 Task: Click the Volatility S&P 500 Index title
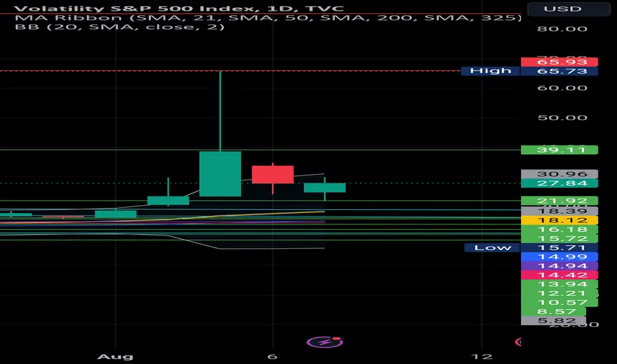coord(179,8)
